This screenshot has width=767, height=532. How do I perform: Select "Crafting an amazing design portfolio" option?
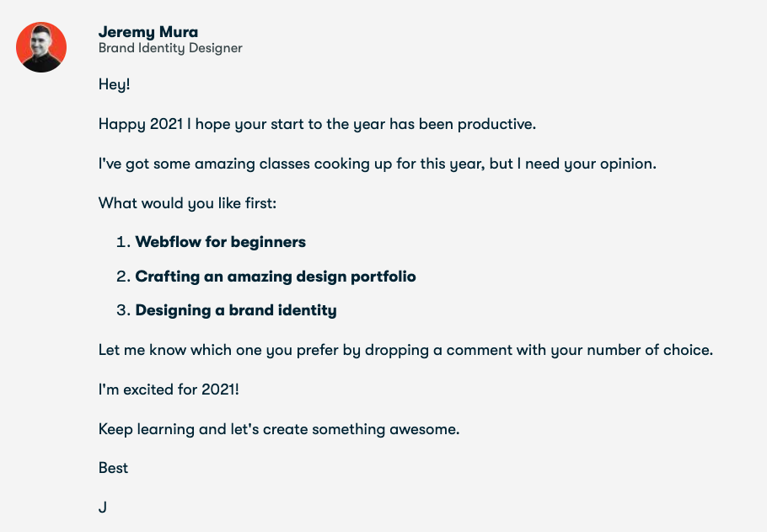(276, 277)
